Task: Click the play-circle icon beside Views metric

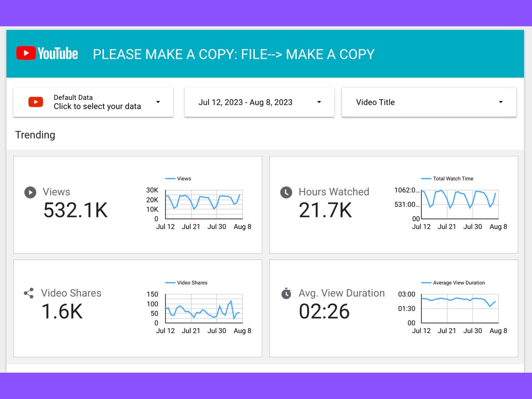Action: point(30,192)
